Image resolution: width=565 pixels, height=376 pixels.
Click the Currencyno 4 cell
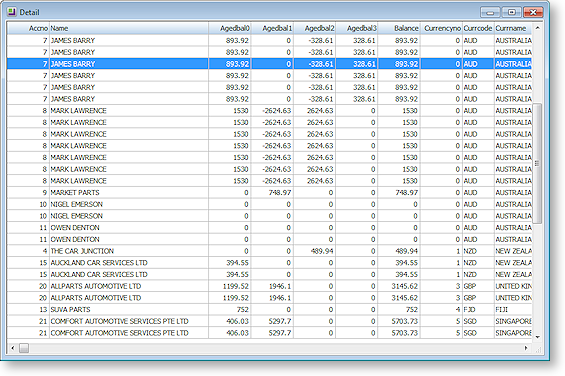441,309
